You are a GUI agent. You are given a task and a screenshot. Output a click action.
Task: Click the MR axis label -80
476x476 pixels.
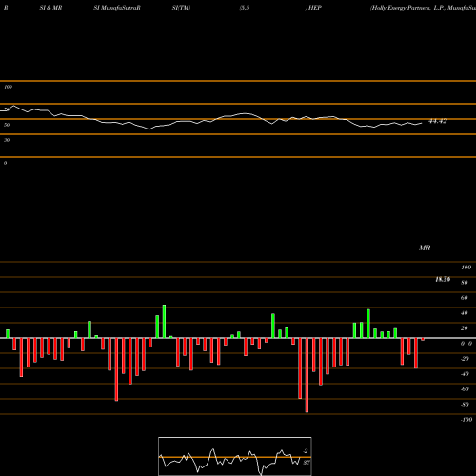pyautogui.click(x=465, y=405)
